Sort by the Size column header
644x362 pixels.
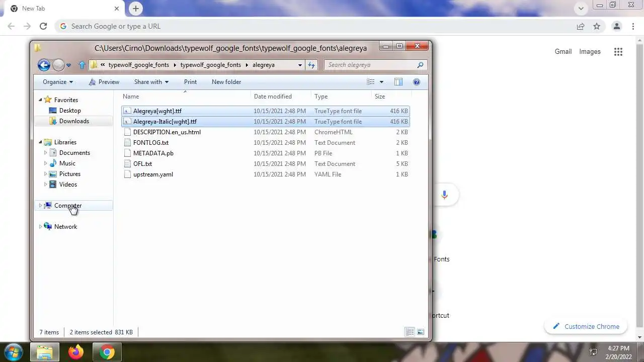click(x=391, y=97)
